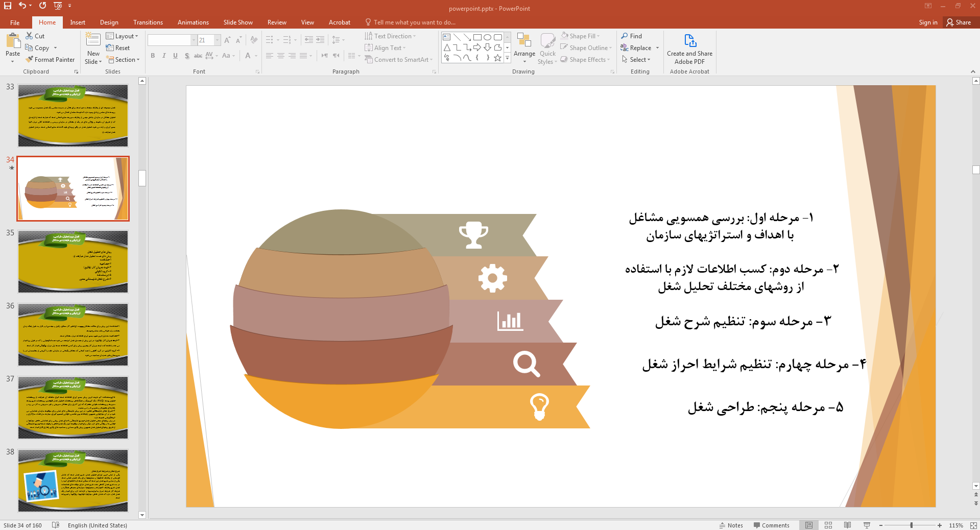Click the Arrange icon
This screenshot has height=530, width=980.
(x=524, y=47)
